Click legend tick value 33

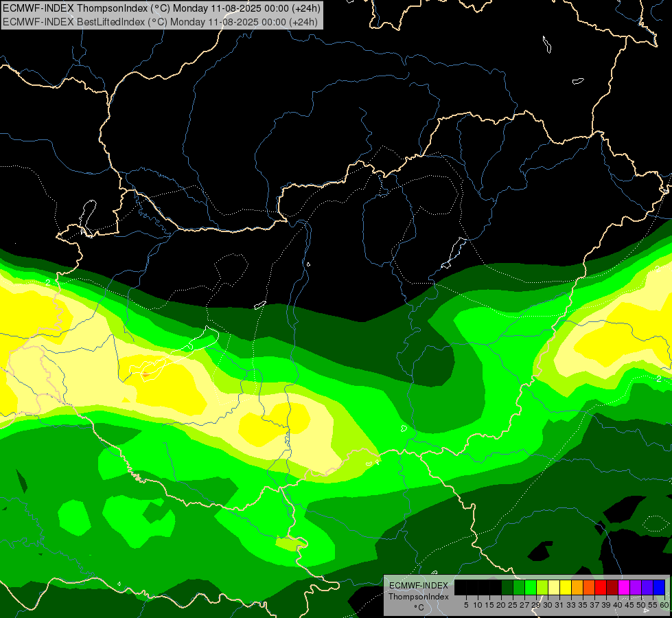tap(571, 605)
